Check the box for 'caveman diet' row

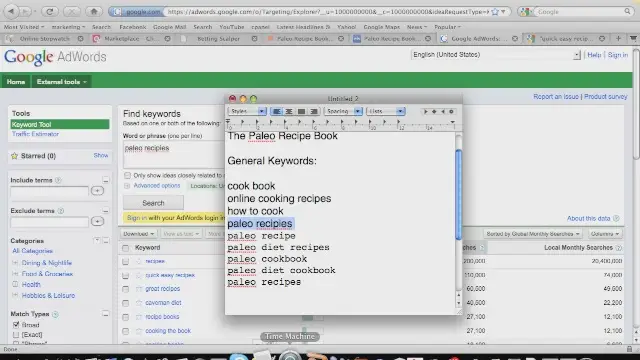coord(126,303)
